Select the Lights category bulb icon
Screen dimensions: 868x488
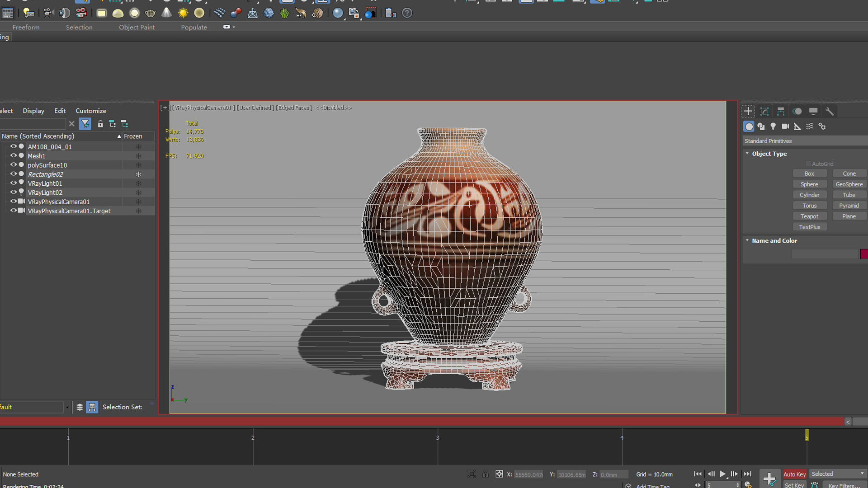pyautogui.click(x=774, y=127)
